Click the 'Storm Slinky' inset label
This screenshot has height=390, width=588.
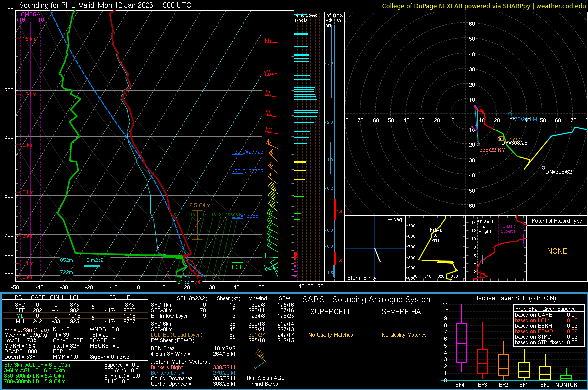click(x=361, y=278)
